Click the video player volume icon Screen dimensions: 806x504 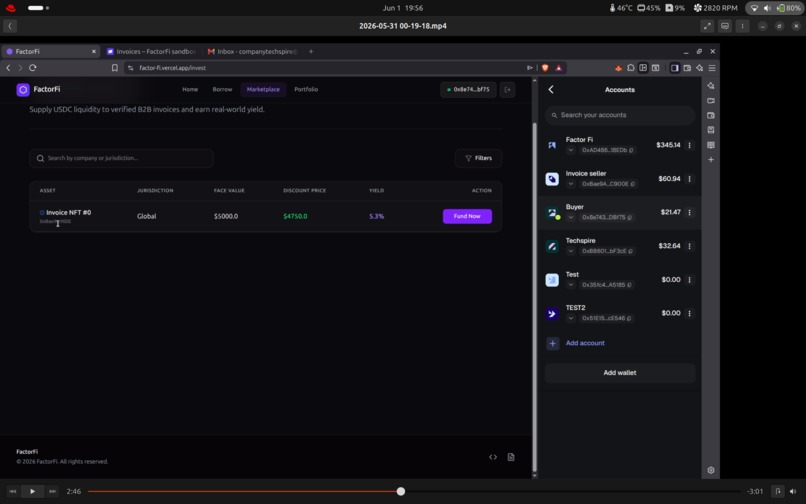tap(793, 492)
